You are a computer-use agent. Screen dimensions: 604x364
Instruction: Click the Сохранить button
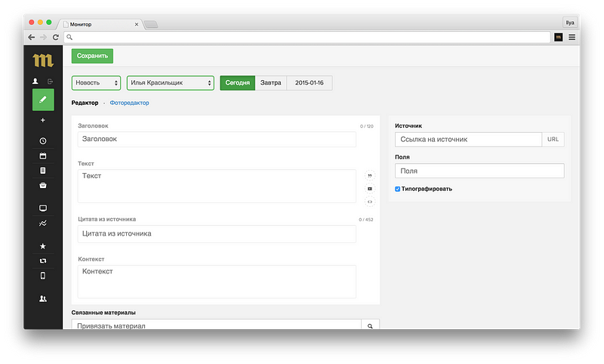92,56
